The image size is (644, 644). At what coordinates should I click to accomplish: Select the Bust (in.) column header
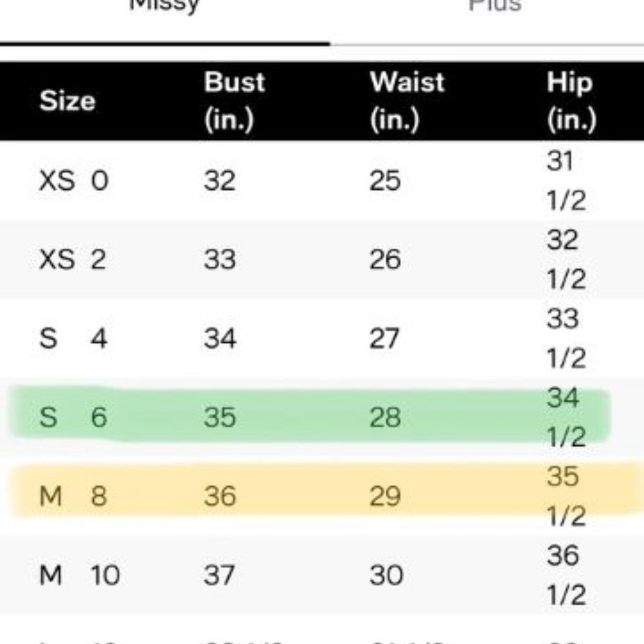234,101
